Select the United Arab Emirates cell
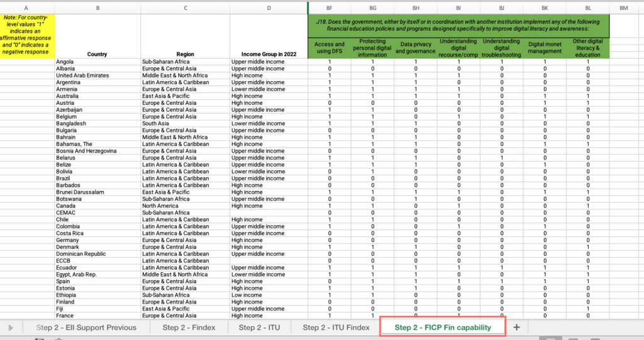 [97, 75]
